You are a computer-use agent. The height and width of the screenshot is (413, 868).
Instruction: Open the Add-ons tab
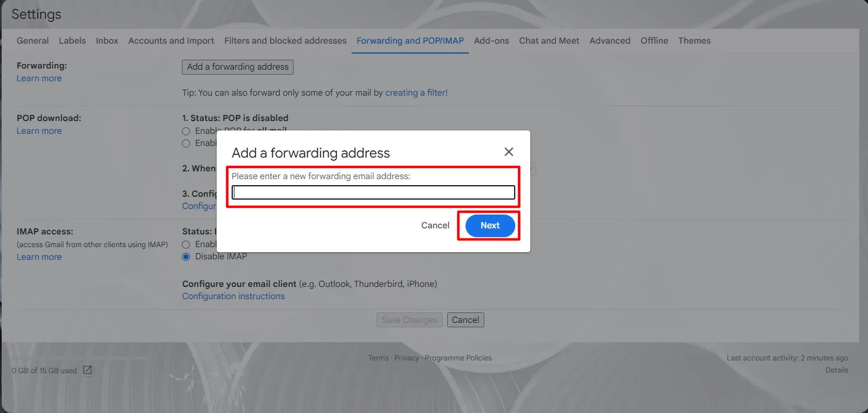pos(491,41)
